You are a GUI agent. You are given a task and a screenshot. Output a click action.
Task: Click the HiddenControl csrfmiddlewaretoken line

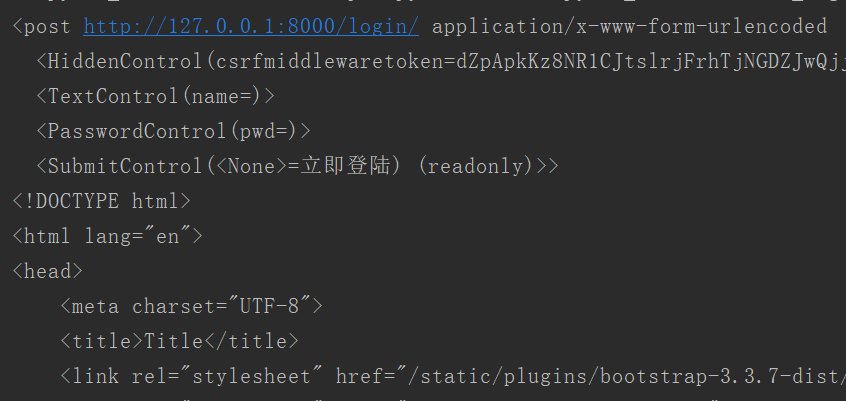441,62
